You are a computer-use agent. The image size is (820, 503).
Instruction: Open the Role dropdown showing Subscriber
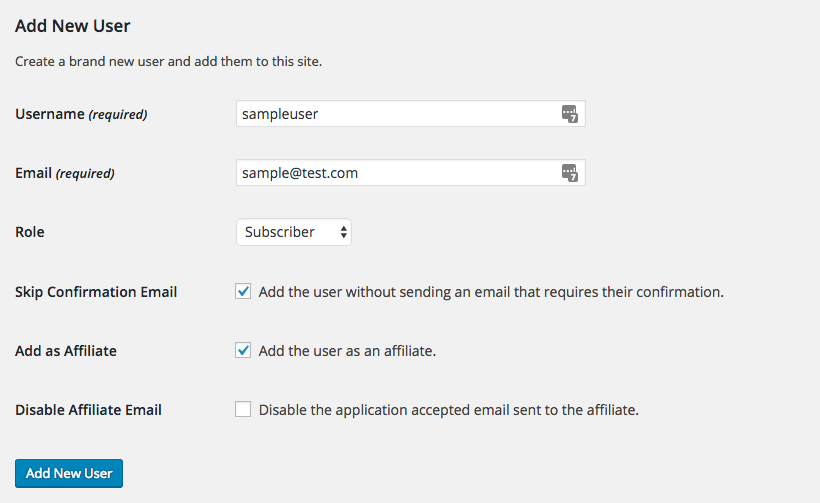tap(294, 232)
